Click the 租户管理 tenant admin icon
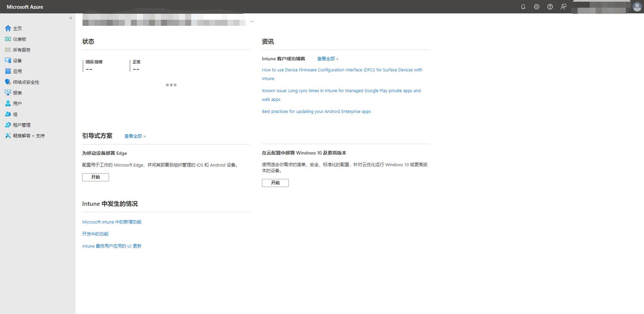The height and width of the screenshot is (314, 644). [8, 125]
